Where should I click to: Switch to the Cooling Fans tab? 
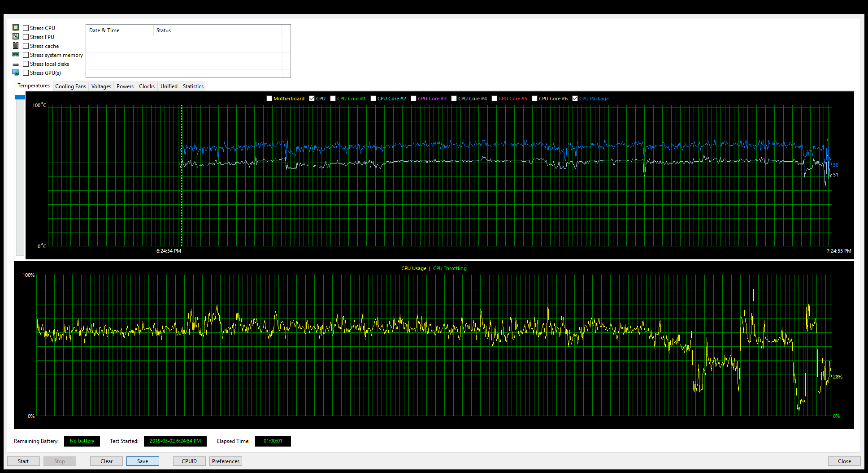click(70, 86)
